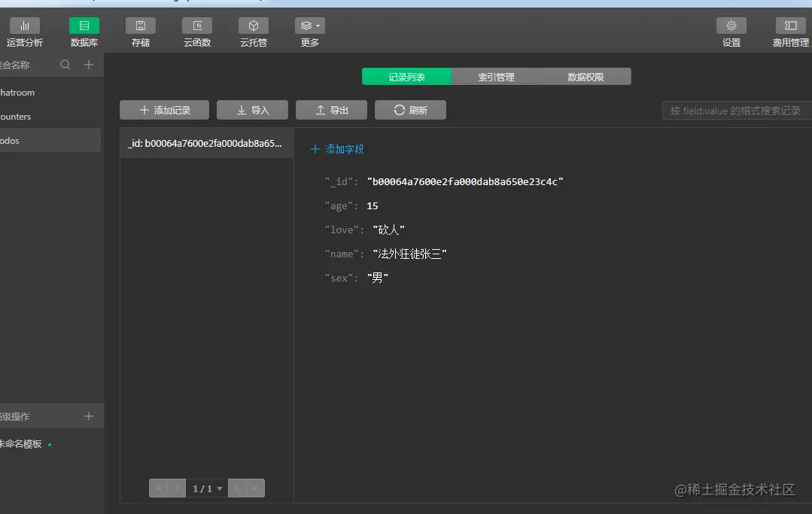812x514 pixels.
Task: Click the 添加记录 button
Action: 165,110
